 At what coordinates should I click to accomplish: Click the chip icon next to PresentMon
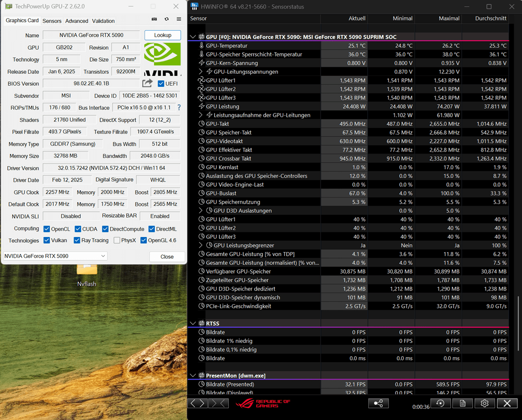click(202, 376)
